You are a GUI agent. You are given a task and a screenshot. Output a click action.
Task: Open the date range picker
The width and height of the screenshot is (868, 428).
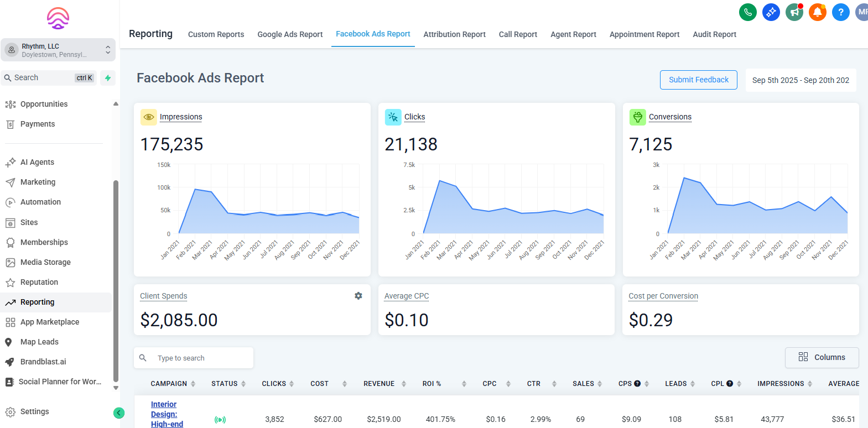800,80
